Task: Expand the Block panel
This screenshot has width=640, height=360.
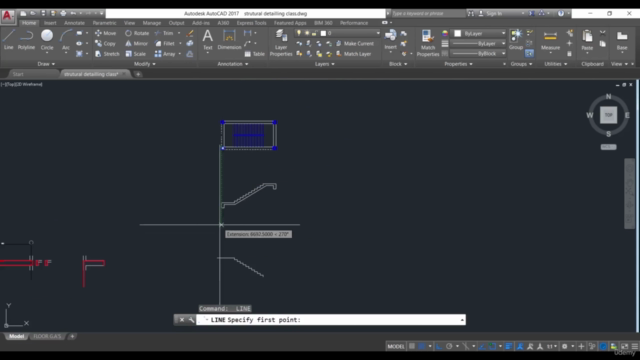Action: tap(398, 64)
